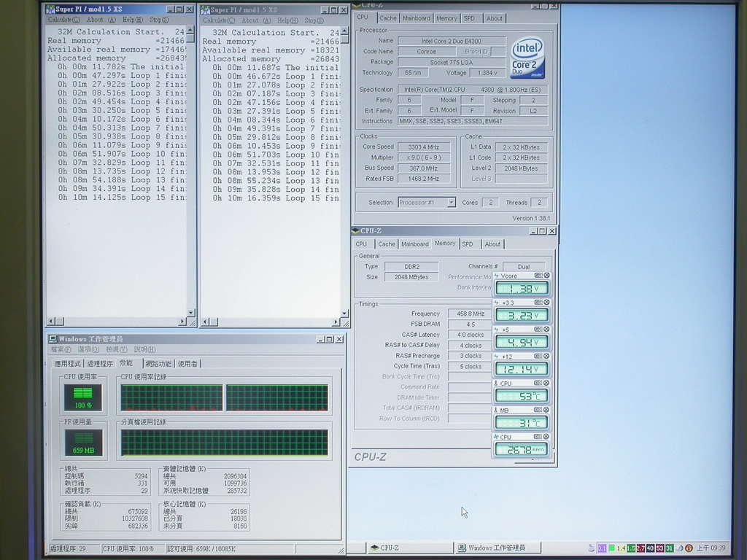The width and height of the screenshot is (747, 560).
Task: Expand the Processor #1 selection dropdown
Action: (x=451, y=203)
